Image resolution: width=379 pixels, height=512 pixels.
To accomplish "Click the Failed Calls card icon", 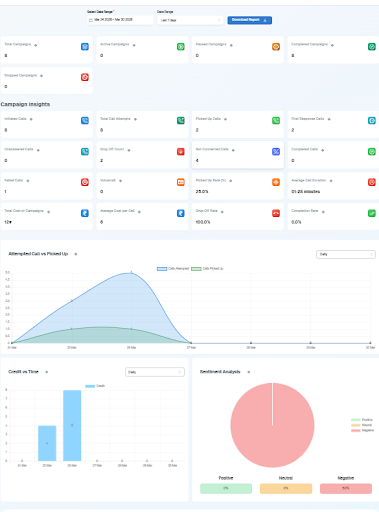I will [85, 182].
